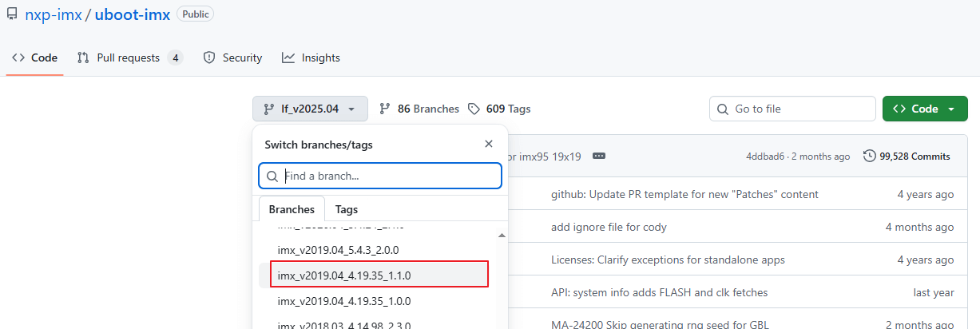This screenshot has height=329, width=980.
Task: Focus the Find a branch input
Action: pyautogui.click(x=380, y=176)
